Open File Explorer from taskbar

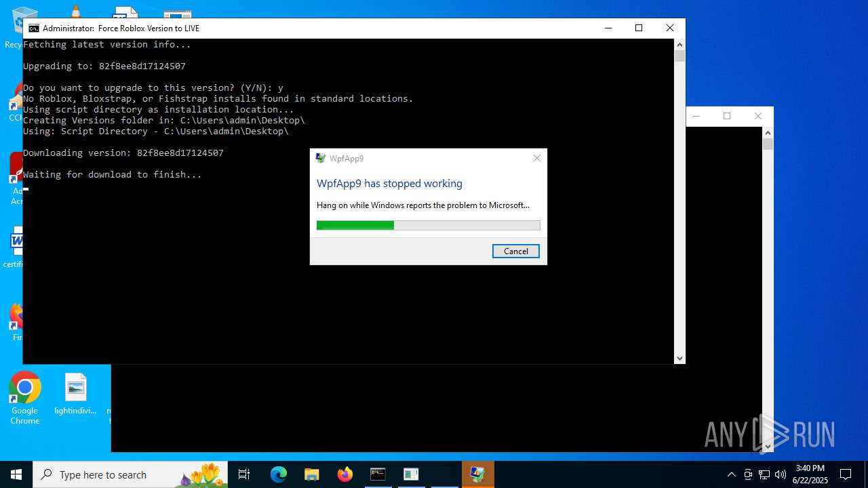click(311, 474)
